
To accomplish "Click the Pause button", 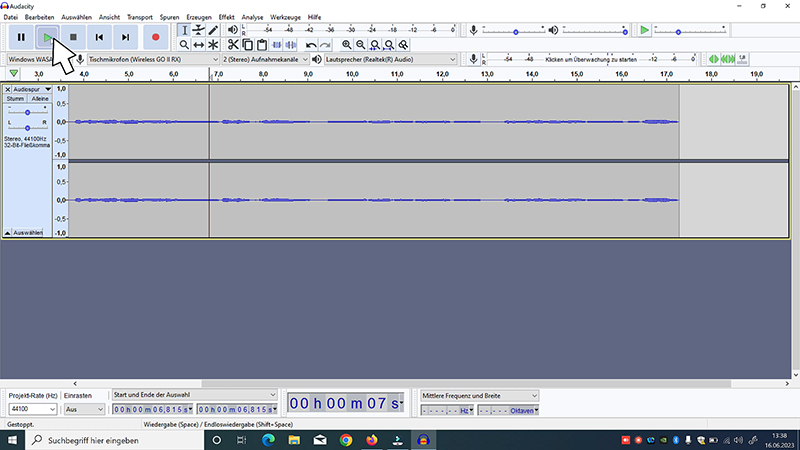I will (21, 37).
